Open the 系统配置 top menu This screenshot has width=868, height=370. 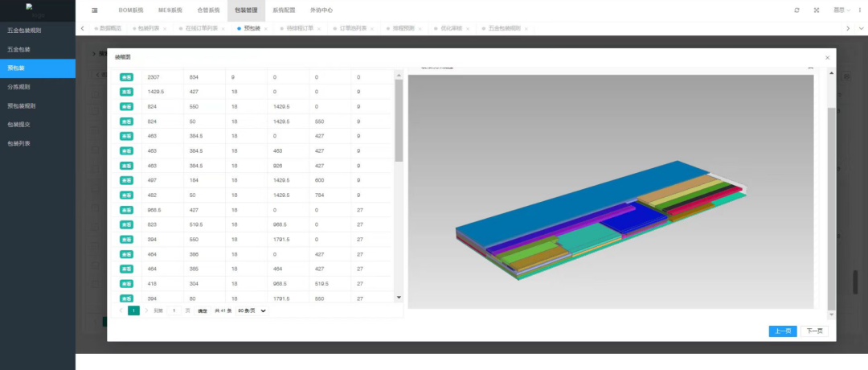point(284,10)
